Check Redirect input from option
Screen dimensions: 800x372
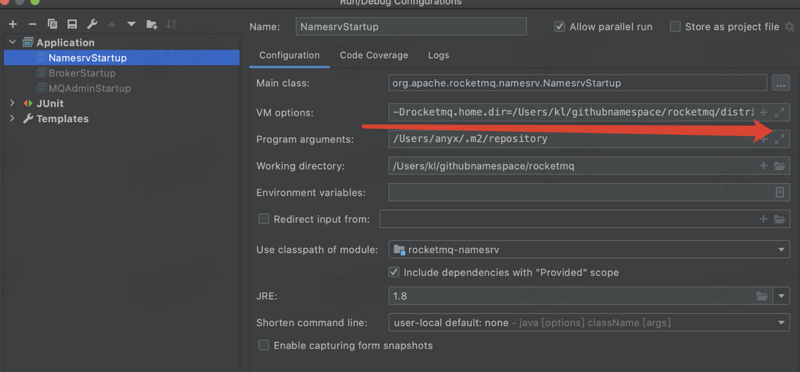[263, 219]
